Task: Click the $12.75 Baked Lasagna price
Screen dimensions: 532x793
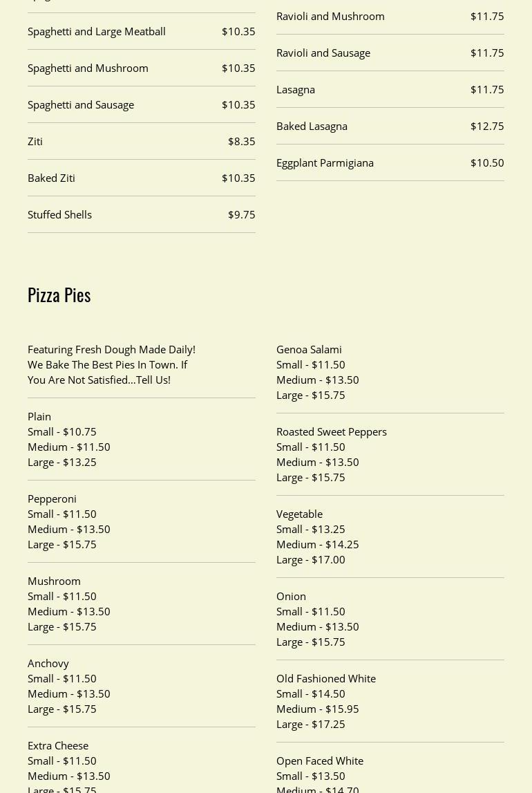Action: pyautogui.click(x=486, y=126)
